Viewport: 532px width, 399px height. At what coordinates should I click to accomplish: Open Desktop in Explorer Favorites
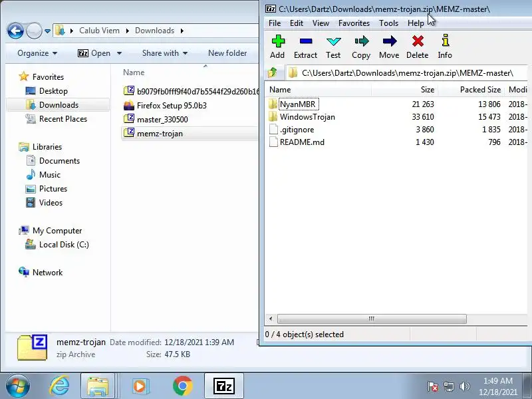coord(53,91)
